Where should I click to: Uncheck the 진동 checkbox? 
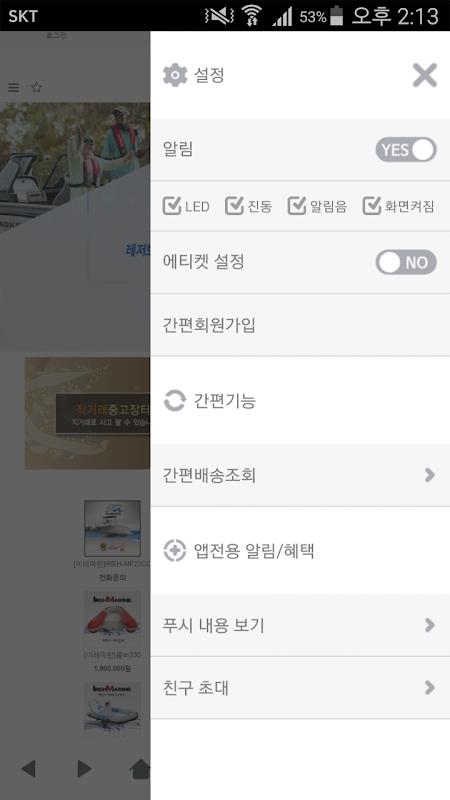pyautogui.click(x=234, y=206)
